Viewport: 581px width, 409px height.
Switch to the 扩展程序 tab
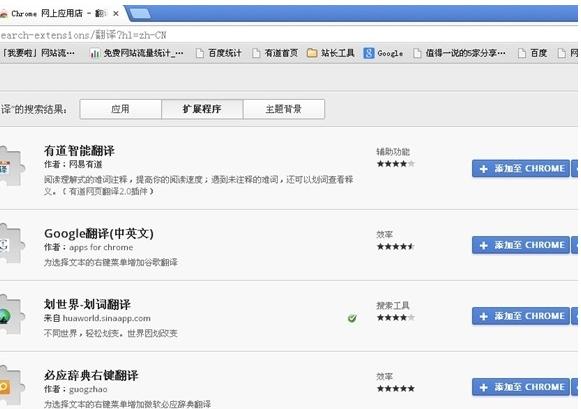pos(202,109)
